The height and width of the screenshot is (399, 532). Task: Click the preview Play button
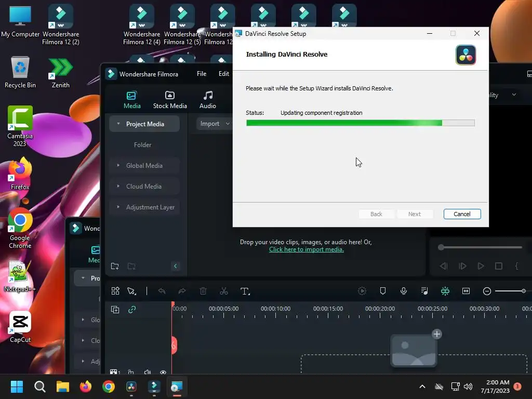pyautogui.click(x=481, y=266)
